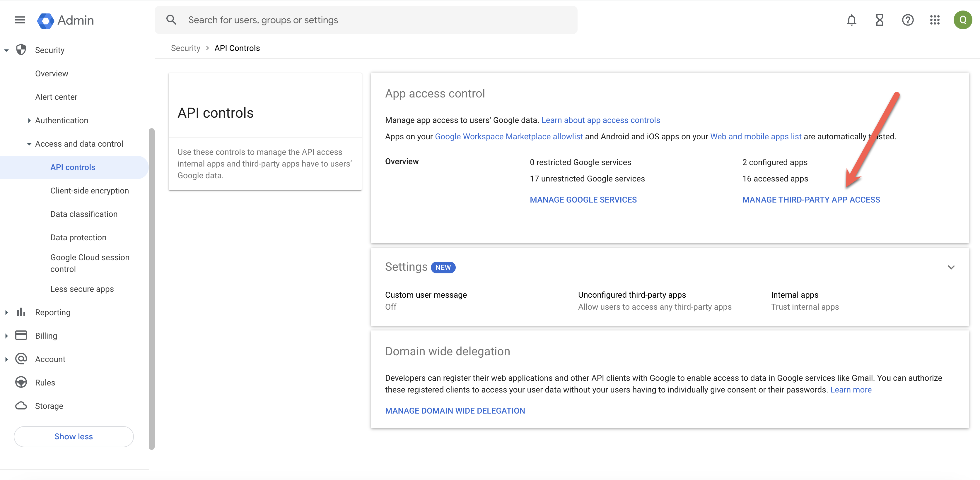Open the help question mark icon
980x480 pixels.
[x=908, y=20]
